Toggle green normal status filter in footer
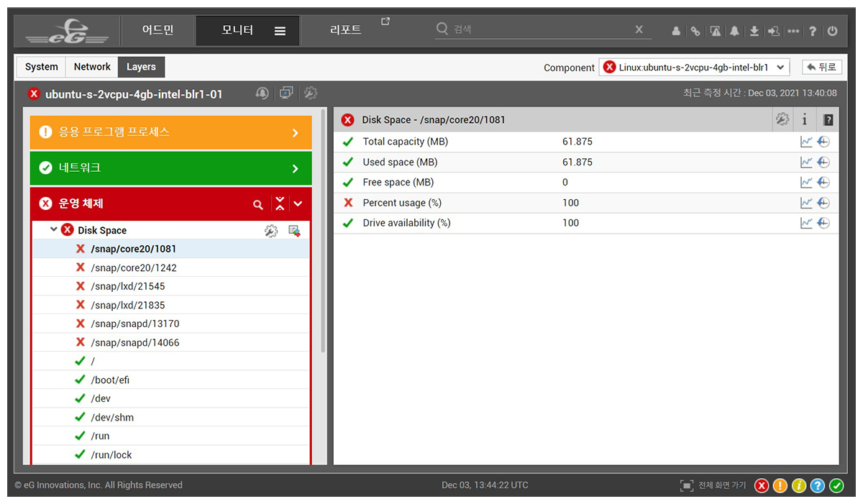Viewport: 863px width, 504px height. coord(836,485)
